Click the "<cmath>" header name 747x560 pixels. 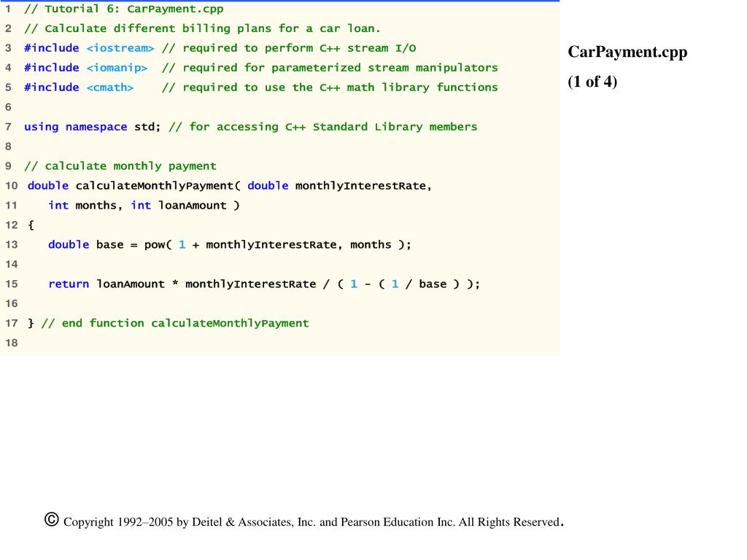click(110, 87)
